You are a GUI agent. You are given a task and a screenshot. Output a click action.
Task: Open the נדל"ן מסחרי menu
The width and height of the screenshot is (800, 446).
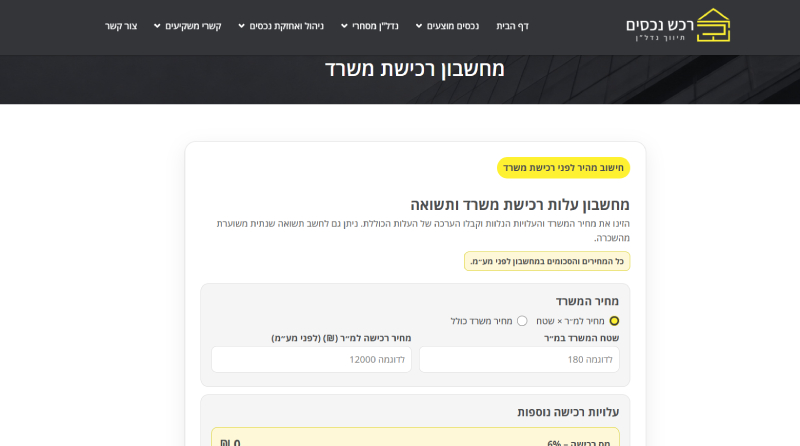(x=375, y=26)
